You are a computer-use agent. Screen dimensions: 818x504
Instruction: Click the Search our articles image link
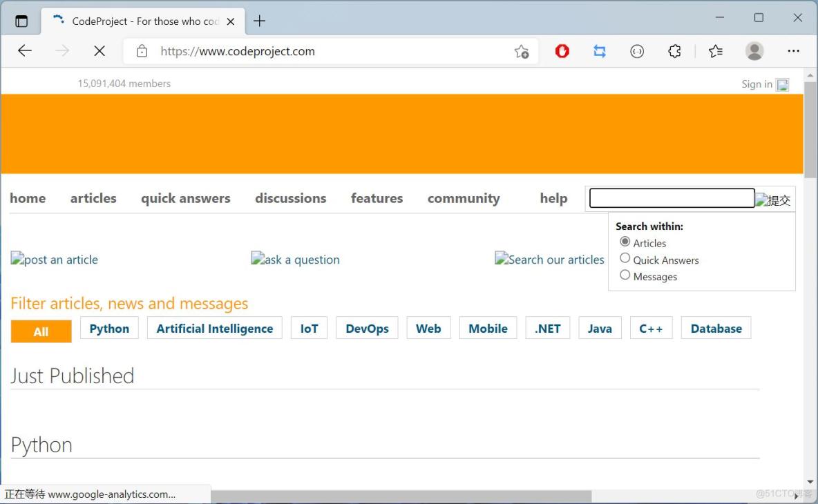click(x=549, y=259)
